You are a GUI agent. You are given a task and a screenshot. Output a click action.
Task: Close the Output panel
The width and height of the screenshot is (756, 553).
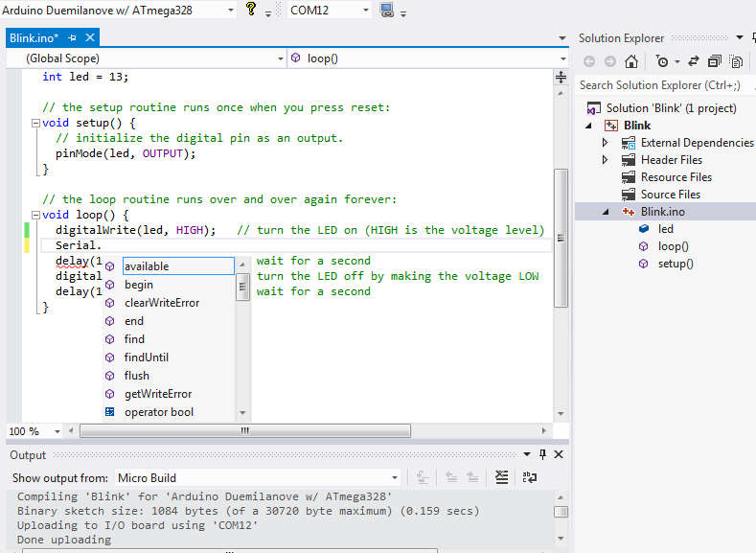pos(559,454)
